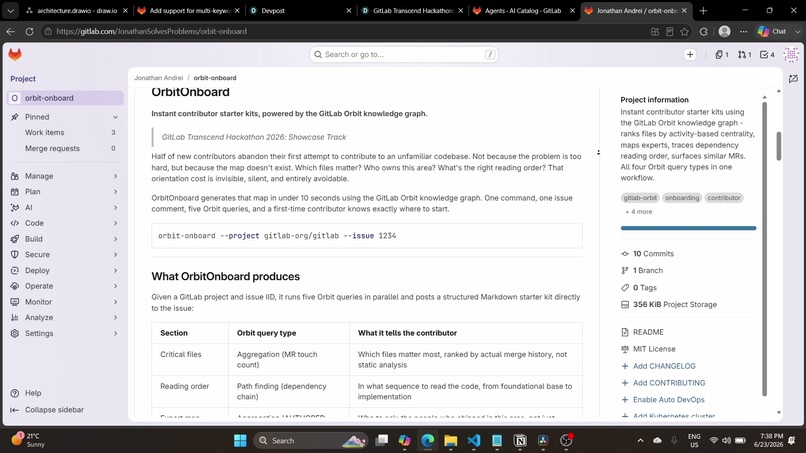Focus the Search or go to field
Screen dimensions: 806x453
[404, 55]
